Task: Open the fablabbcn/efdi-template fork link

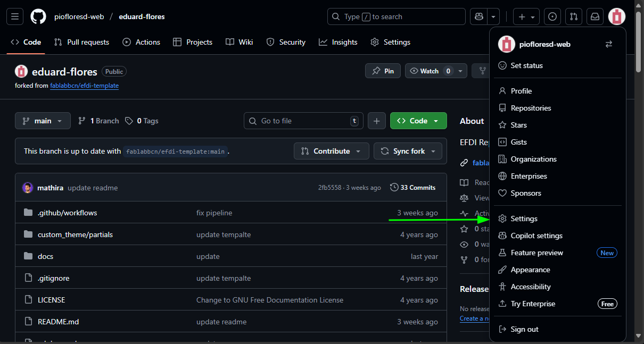Action: tap(84, 86)
